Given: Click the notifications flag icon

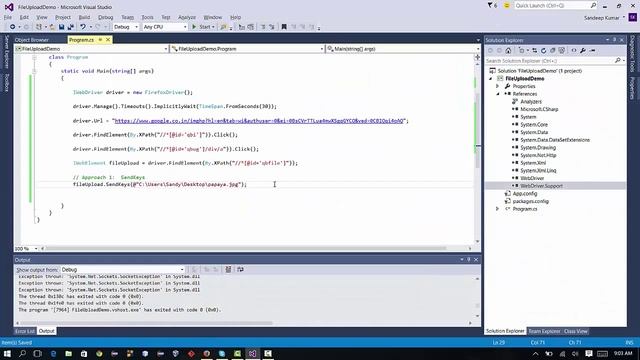Looking at the screenshot, I should (492, 6).
